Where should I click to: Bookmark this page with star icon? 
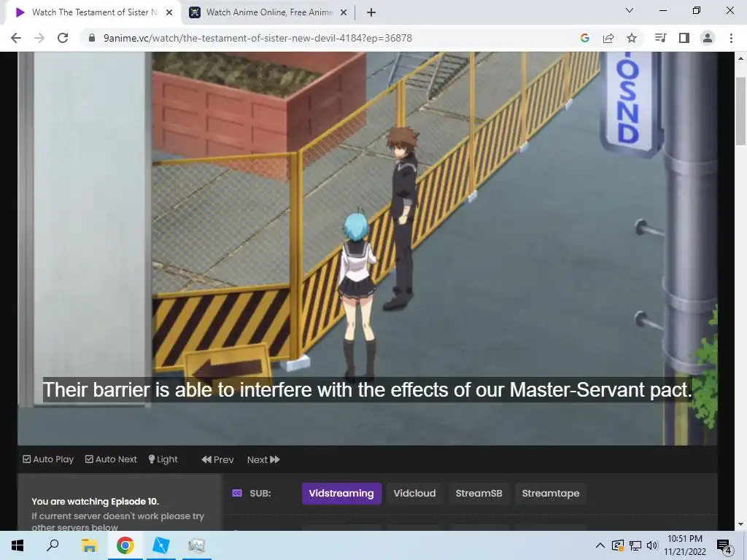(x=632, y=38)
